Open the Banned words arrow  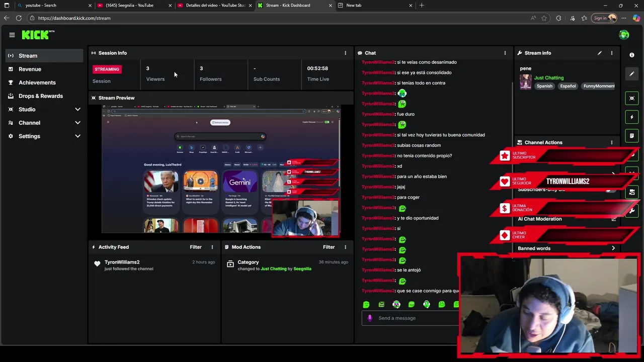point(613,248)
